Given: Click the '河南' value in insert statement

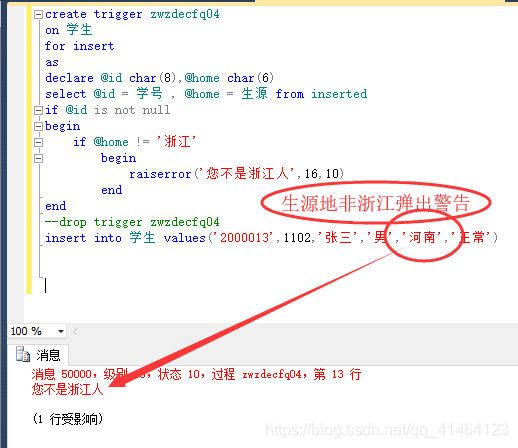Looking at the screenshot, I should tap(423, 238).
